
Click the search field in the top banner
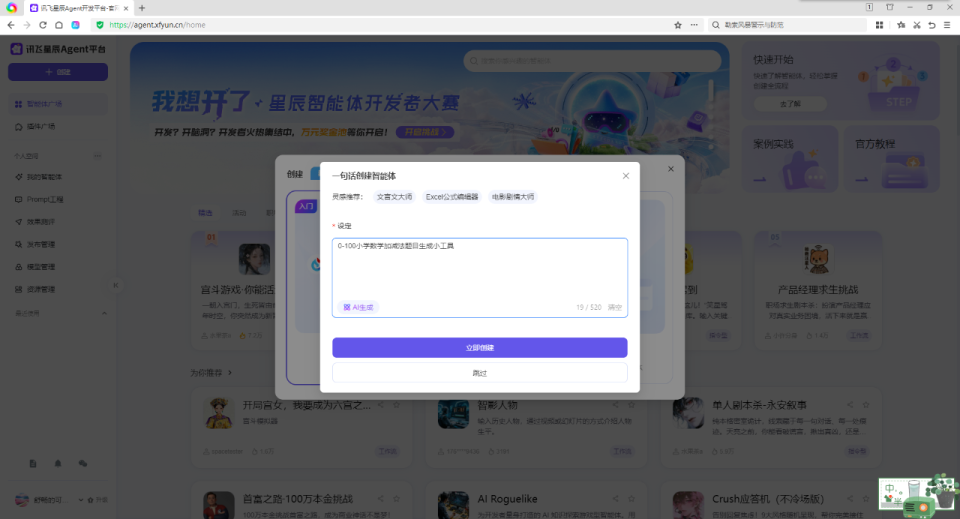592,61
